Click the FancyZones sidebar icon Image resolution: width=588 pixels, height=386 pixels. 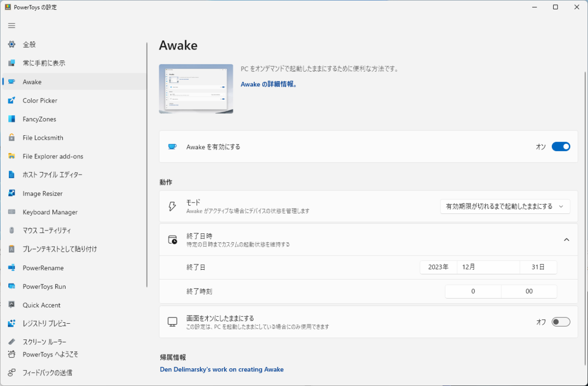[x=12, y=119]
